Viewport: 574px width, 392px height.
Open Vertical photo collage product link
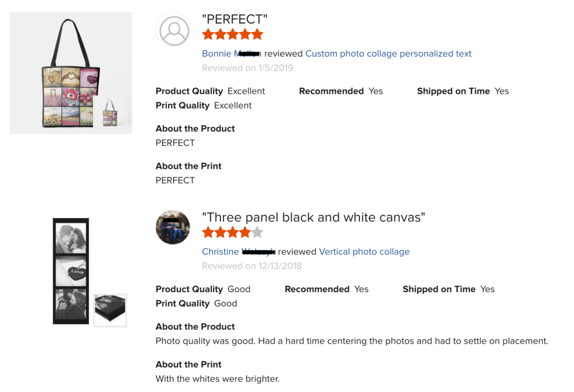coord(364,252)
